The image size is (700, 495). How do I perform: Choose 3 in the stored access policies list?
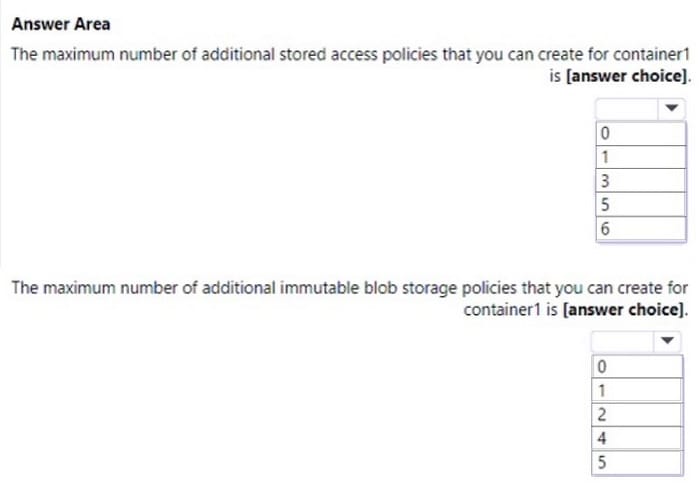(x=641, y=180)
